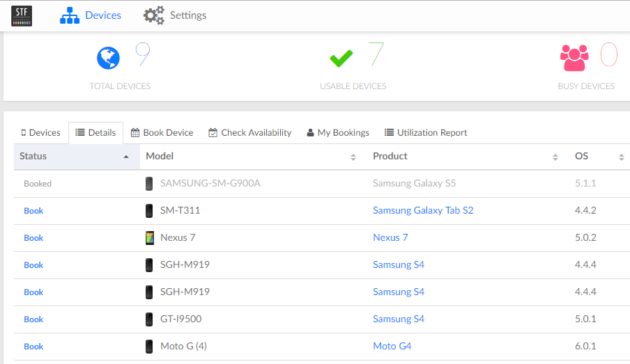Open the Utilization Report tab
Viewport: 630px width, 364px height.
(x=426, y=133)
